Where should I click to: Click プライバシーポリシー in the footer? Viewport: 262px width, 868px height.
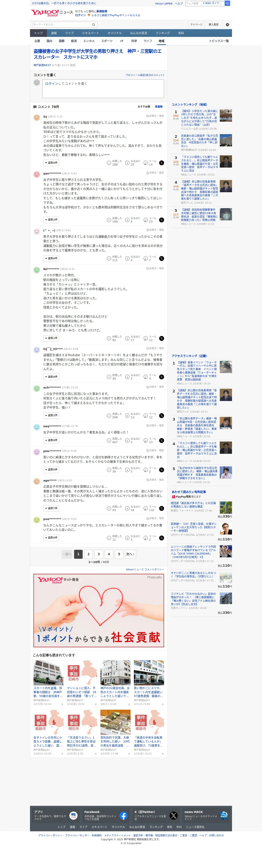point(50,836)
